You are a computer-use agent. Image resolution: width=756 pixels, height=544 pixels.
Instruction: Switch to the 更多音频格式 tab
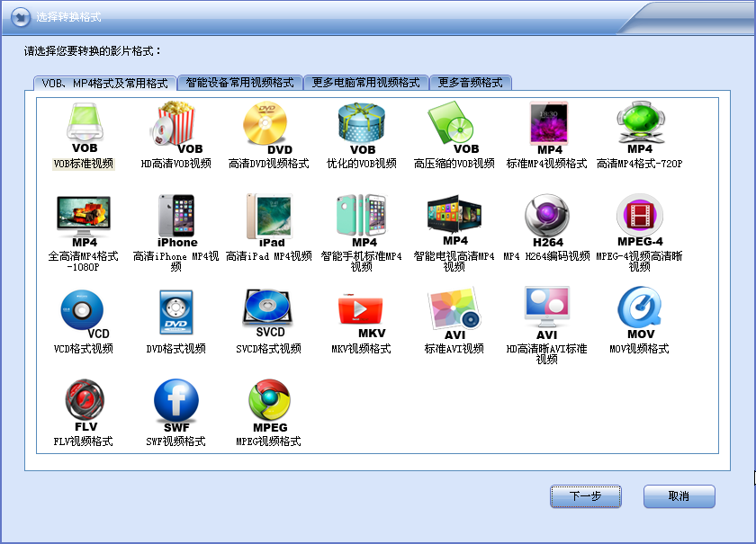coord(470,83)
